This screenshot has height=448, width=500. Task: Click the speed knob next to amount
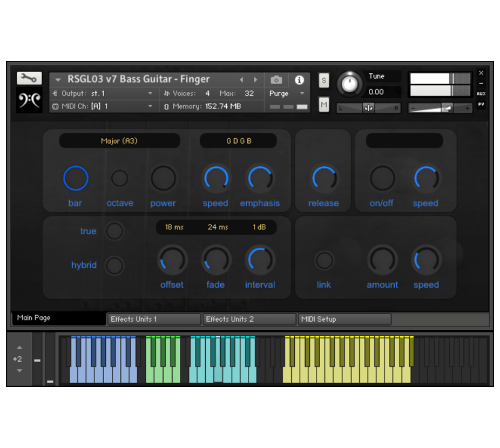pos(426,260)
